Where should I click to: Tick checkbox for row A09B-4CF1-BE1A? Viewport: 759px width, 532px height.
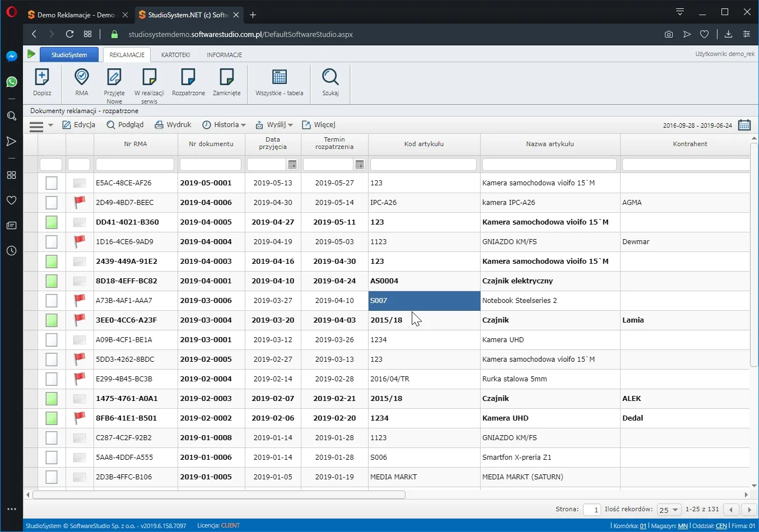click(52, 339)
